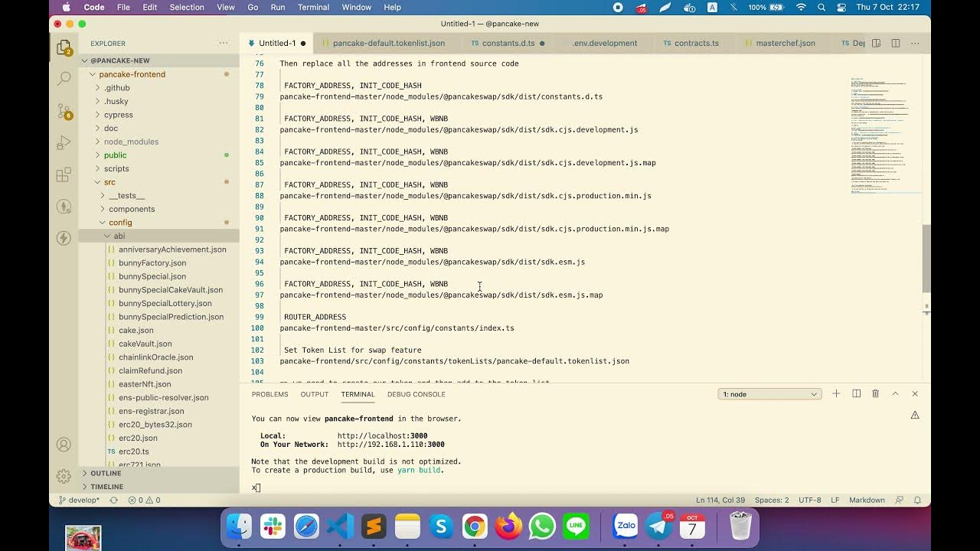The image size is (980, 551).
Task: Open the Terminal menu in menu bar
Action: pos(313,7)
